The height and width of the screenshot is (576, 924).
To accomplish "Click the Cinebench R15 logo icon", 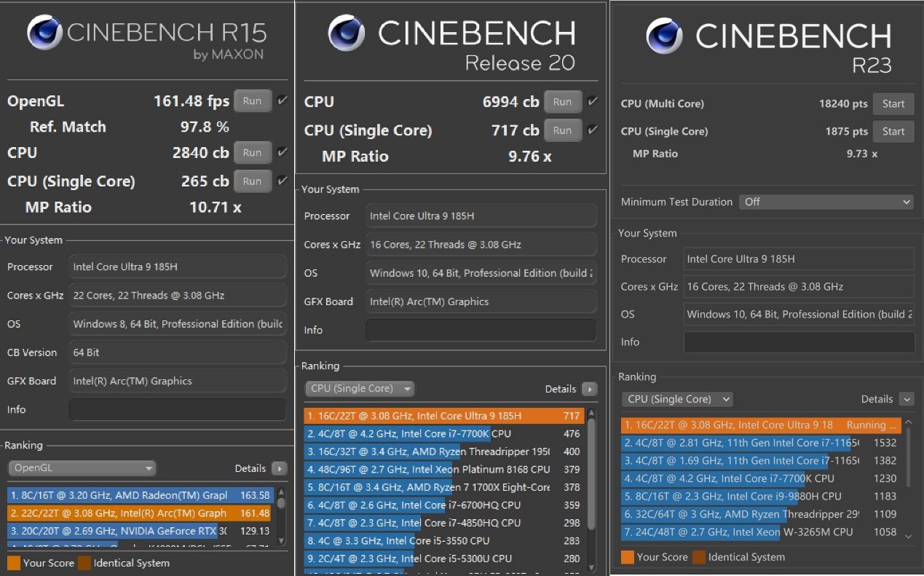I will click(x=44, y=33).
